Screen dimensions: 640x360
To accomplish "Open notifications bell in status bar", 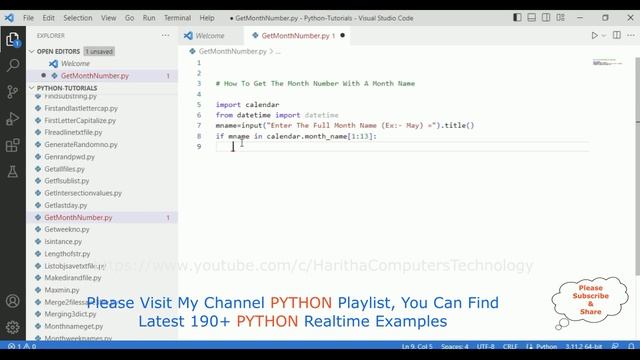I will pos(631,346).
